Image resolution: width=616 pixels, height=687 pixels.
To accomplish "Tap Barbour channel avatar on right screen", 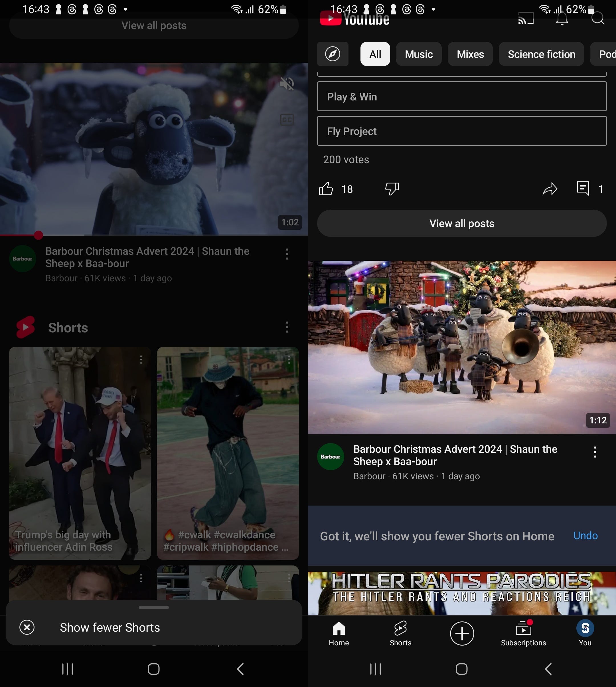I will [331, 456].
